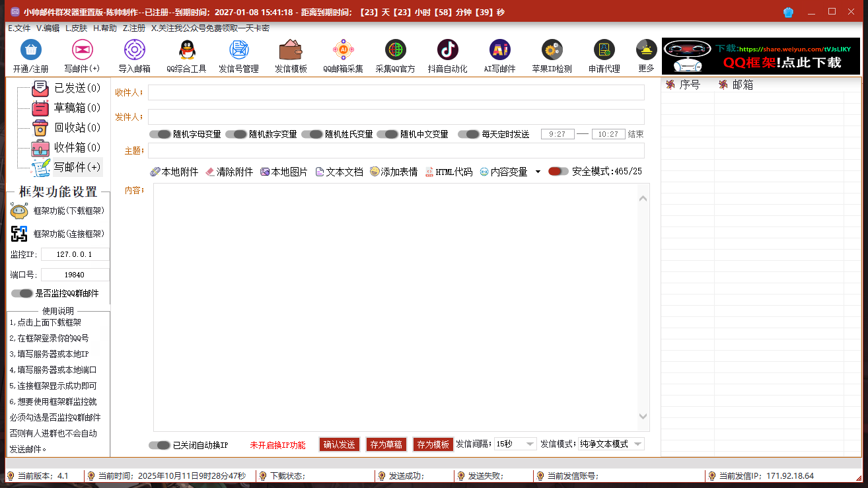The width and height of the screenshot is (868, 488).
Task: Open 苹果ID检测 Apple ID checker
Action: pyautogui.click(x=552, y=55)
